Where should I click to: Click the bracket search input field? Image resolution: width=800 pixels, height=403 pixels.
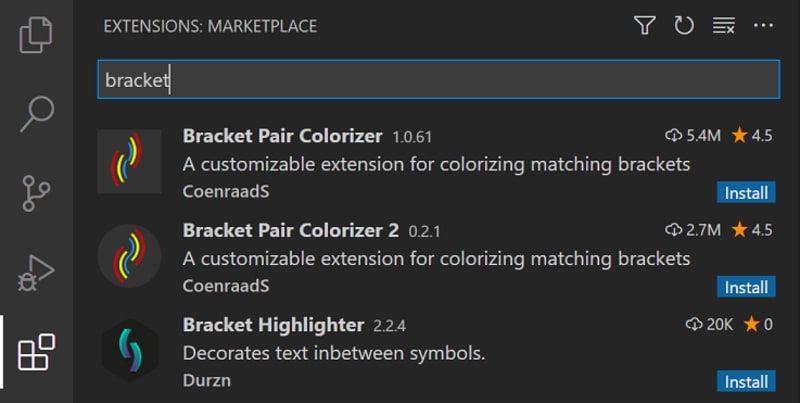point(438,80)
